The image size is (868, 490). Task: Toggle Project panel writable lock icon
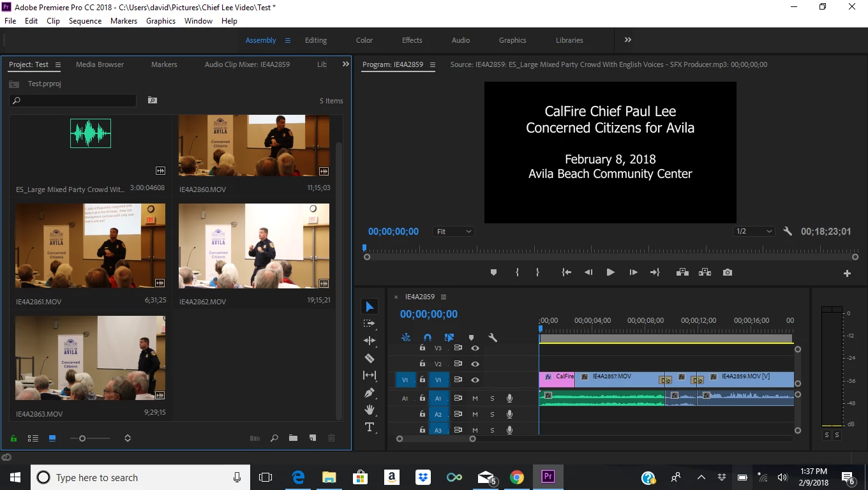point(13,438)
